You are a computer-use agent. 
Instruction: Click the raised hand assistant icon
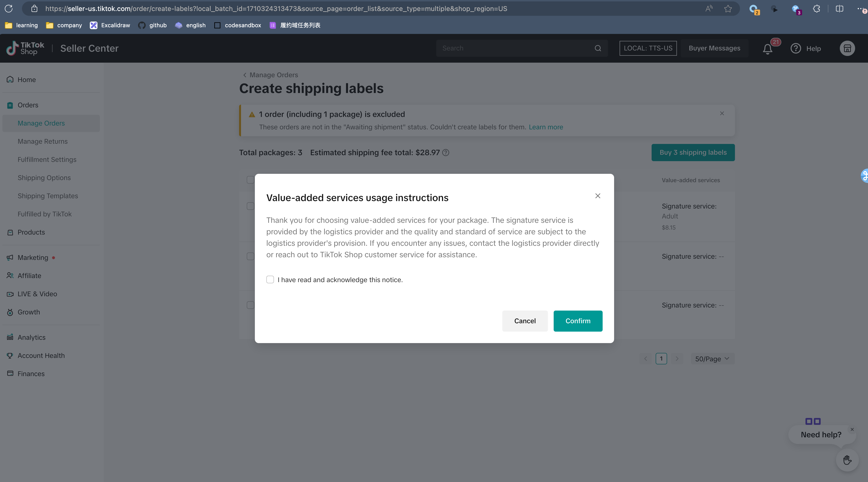pos(847,460)
